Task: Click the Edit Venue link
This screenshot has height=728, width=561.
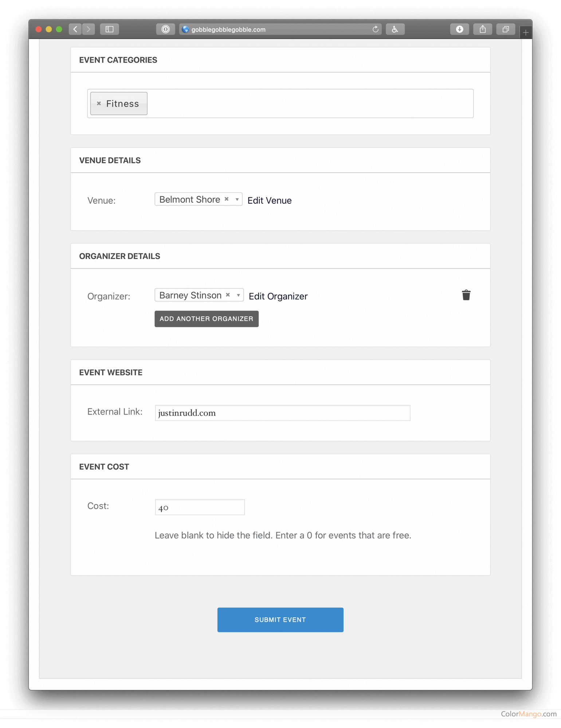Action: point(269,201)
